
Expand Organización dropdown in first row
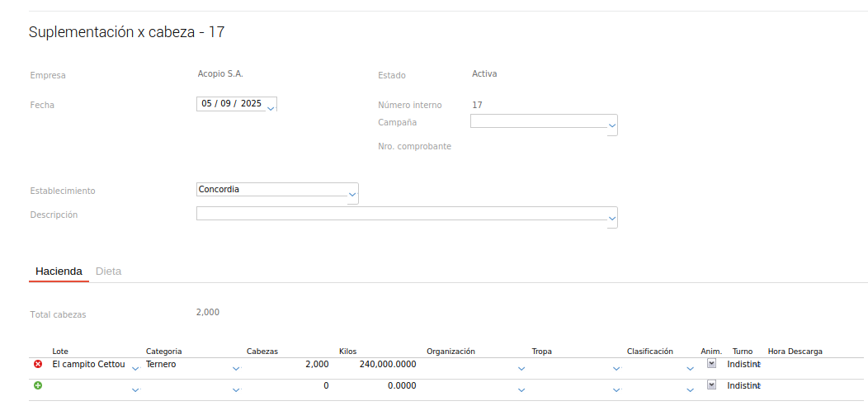pyautogui.click(x=521, y=368)
